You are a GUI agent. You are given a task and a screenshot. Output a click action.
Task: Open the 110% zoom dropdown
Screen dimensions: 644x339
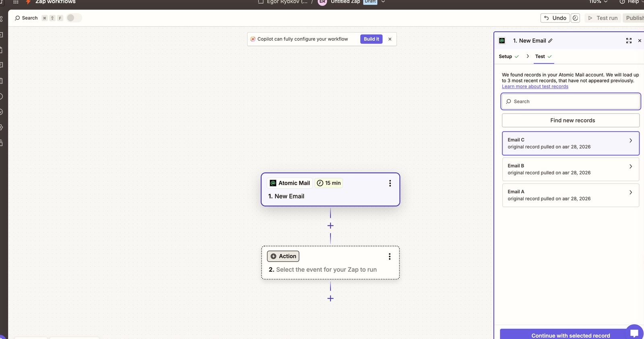point(598,2)
